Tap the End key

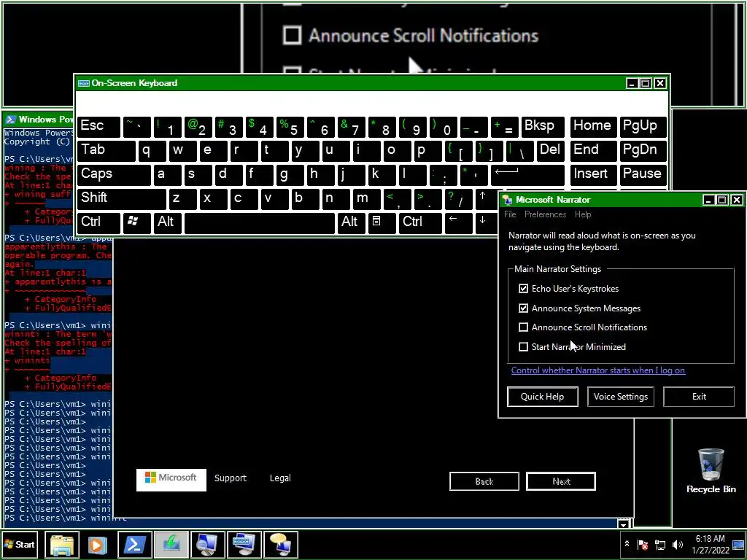pyautogui.click(x=592, y=150)
